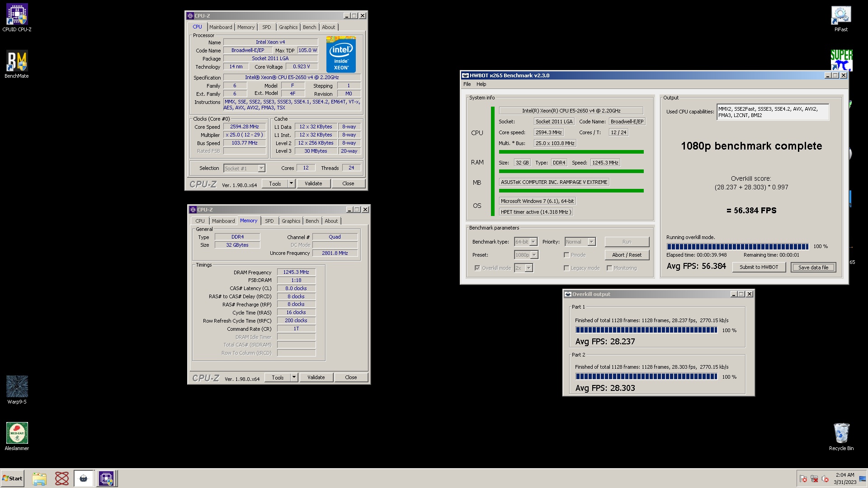Viewport: 868px width, 488px height.
Task: Click the tray network status icon
Action: click(814, 479)
